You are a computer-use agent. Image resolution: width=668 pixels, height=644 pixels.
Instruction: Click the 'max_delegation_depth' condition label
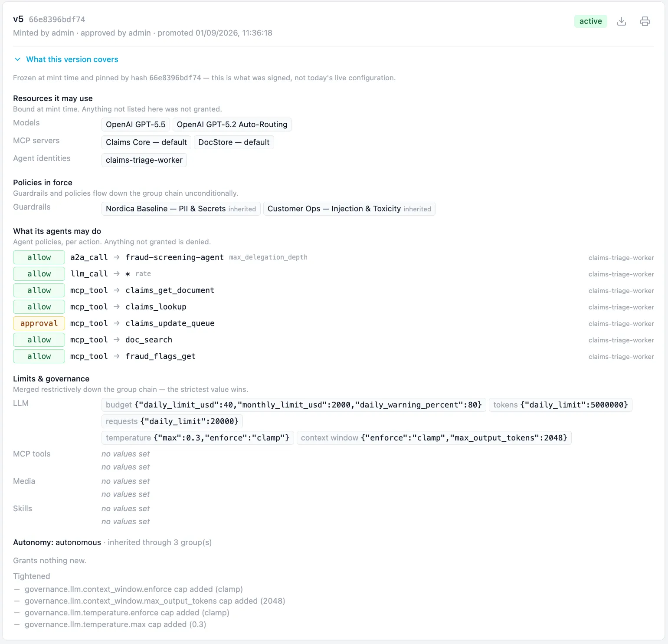tap(268, 257)
